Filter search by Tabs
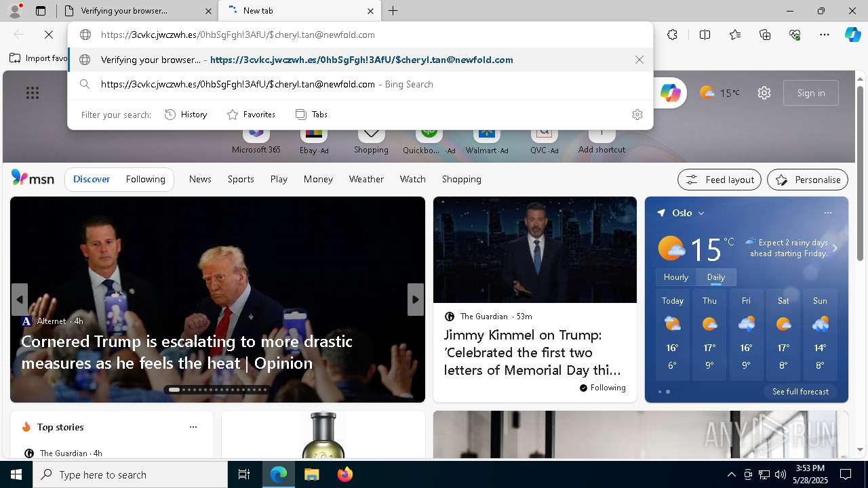Image resolution: width=868 pixels, height=488 pixels. (311, 115)
